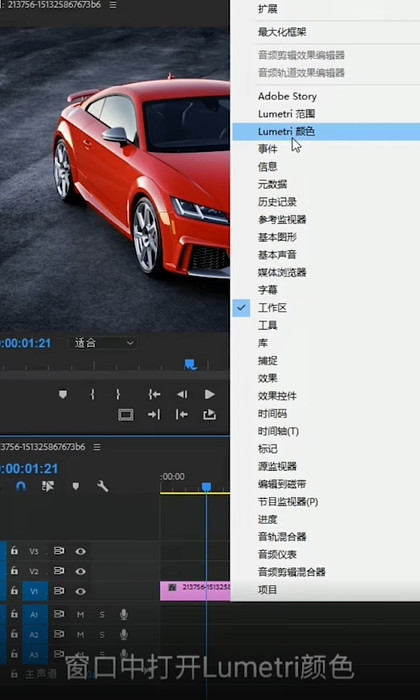Toggle sync lock on V2
This screenshot has width=420, height=700.
pos(59,571)
